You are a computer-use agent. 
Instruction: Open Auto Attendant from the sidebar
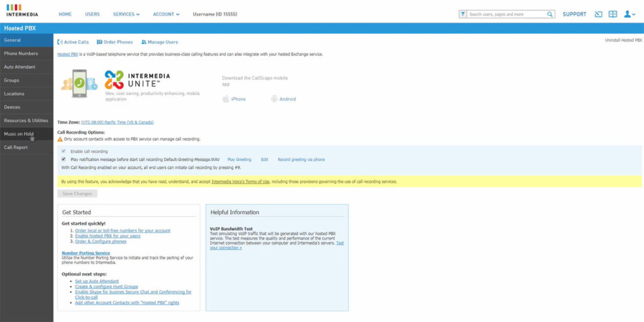[20, 67]
